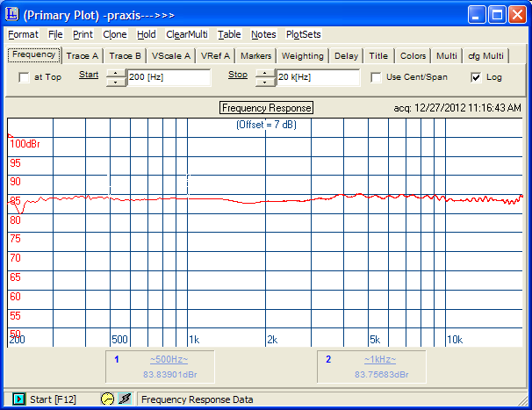Click the underlined Start label
This screenshot has width=532, height=410.
[89, 75]
